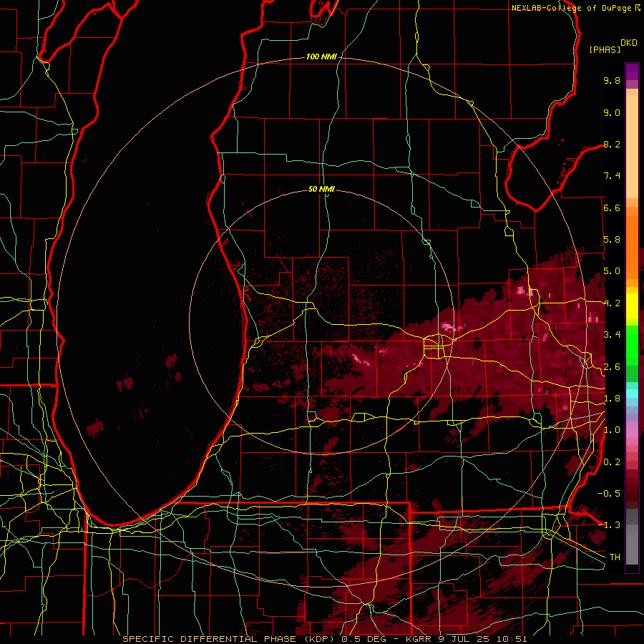Click the -0.5 scale value
644x644 pixels.
point(609,494)
